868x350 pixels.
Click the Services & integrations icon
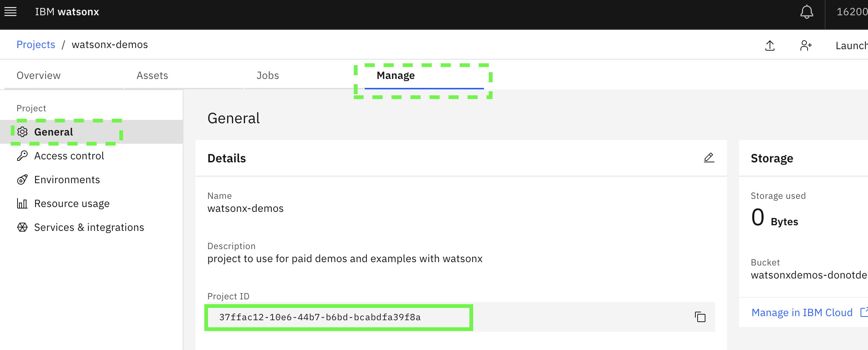[22, 227]
